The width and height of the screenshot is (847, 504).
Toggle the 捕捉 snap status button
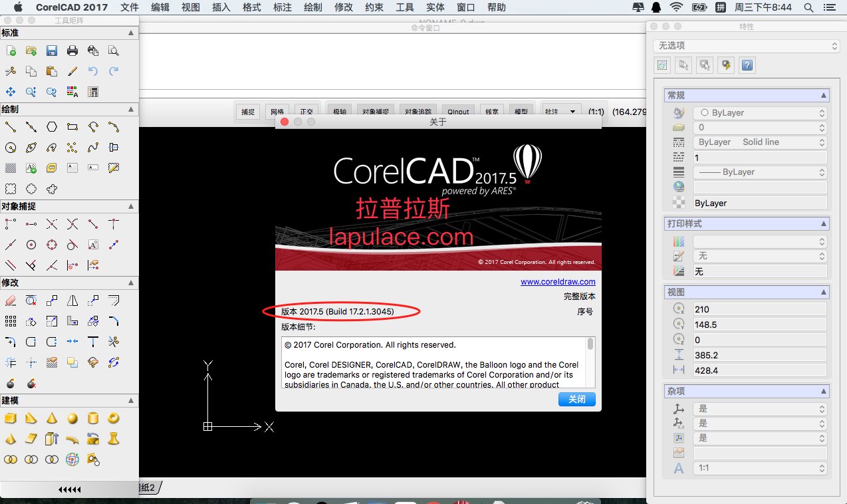[x=248, y=112]
